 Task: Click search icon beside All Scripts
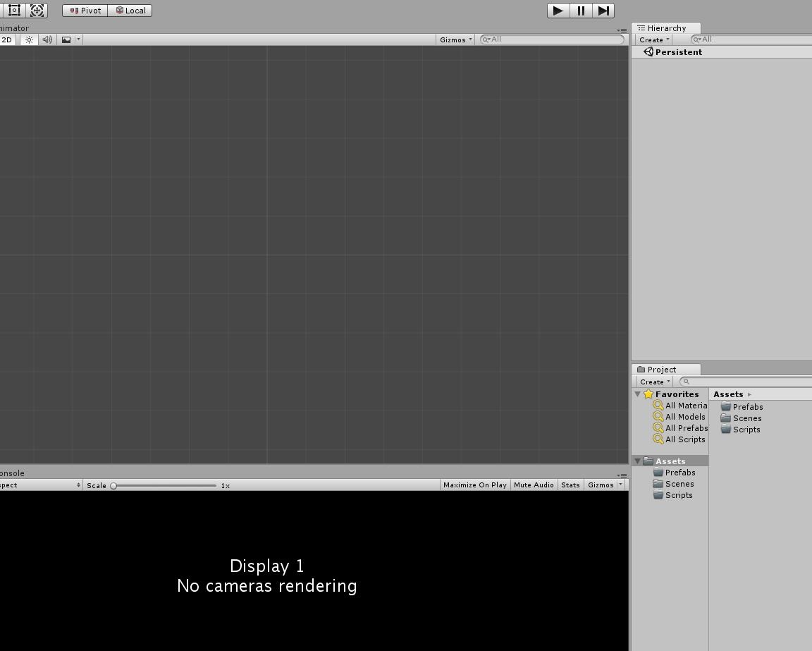click(x=658, y=439)
